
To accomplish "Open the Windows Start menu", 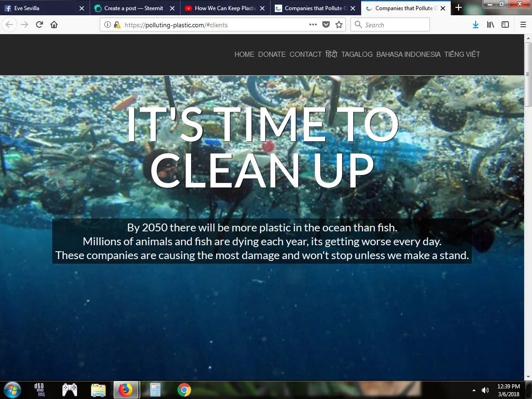I will 12,390.
